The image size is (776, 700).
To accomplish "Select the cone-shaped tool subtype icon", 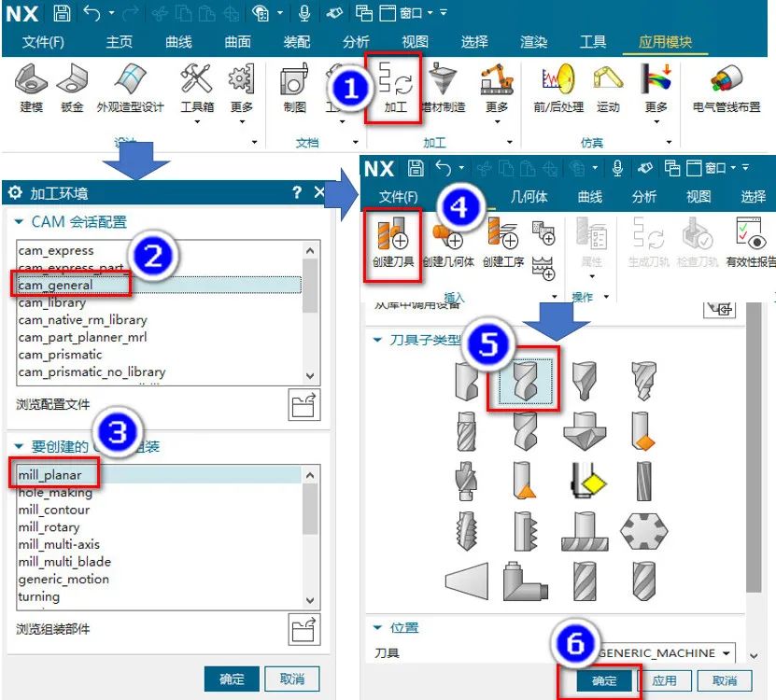I will [467, 581].
